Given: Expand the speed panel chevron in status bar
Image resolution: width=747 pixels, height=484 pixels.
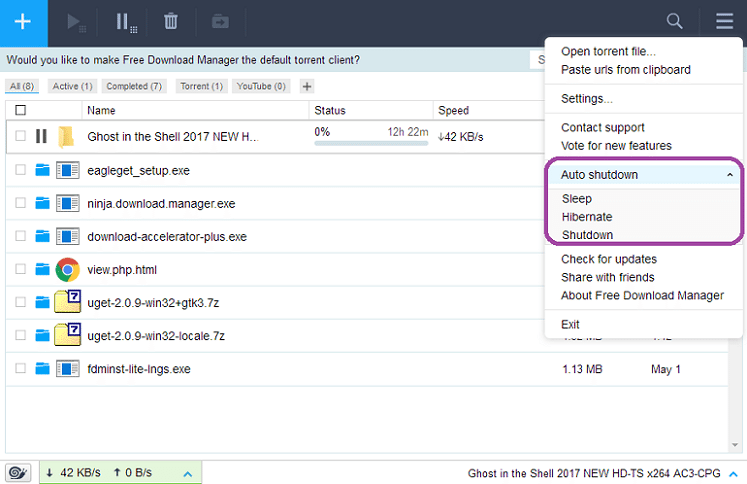Looking at the screenshot, I should point(188,474).
